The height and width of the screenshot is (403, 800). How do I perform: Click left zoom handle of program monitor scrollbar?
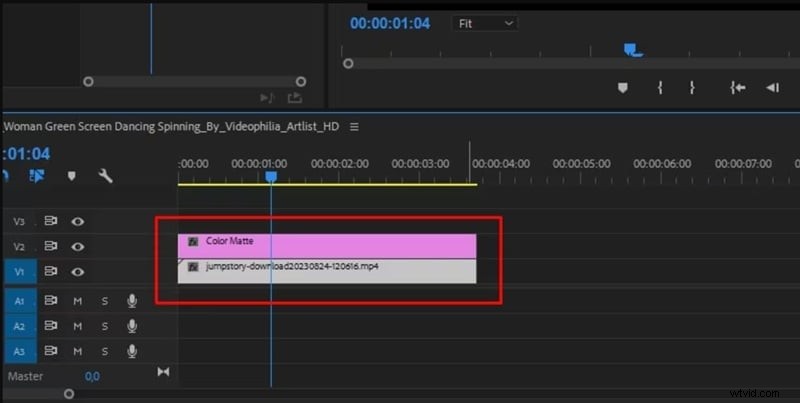(348, 64)
